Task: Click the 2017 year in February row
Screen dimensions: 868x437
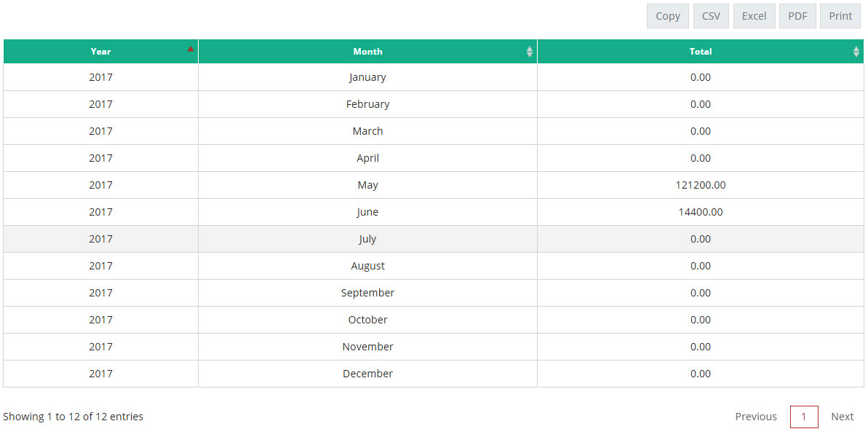Action: pos(100,104)
